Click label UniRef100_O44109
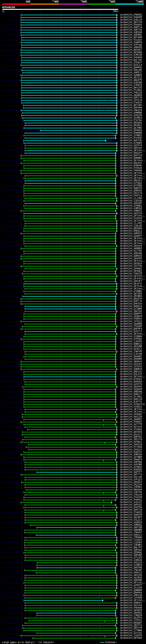The height and width of the screenshot is (644, 146). (131, 445)
